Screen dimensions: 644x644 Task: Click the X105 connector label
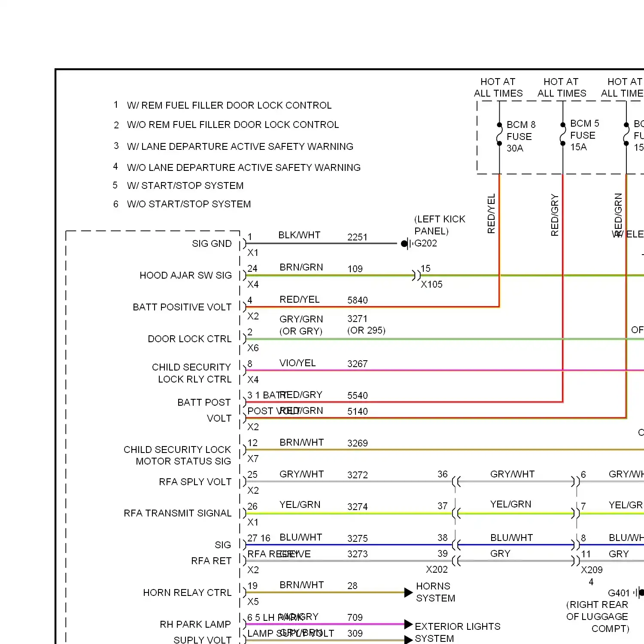431,284
